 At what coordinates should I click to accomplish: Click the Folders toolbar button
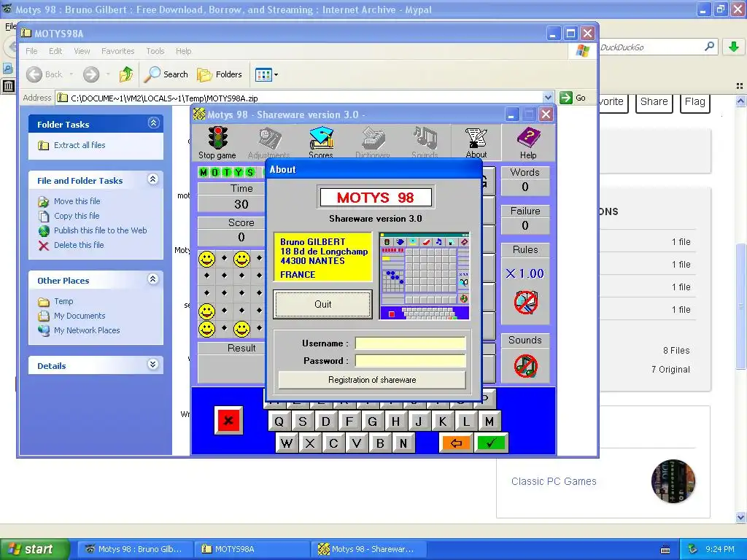220,74
